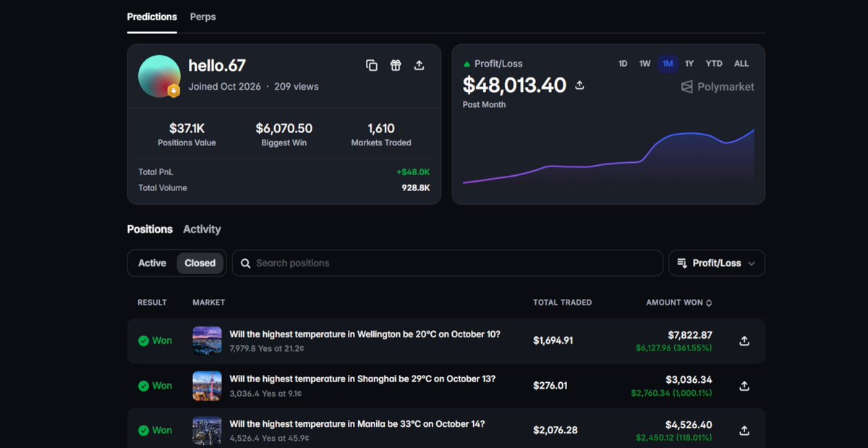Click the Total Volume 928.8K value
This screenshot has width=868, height=448.
[416, 188]
